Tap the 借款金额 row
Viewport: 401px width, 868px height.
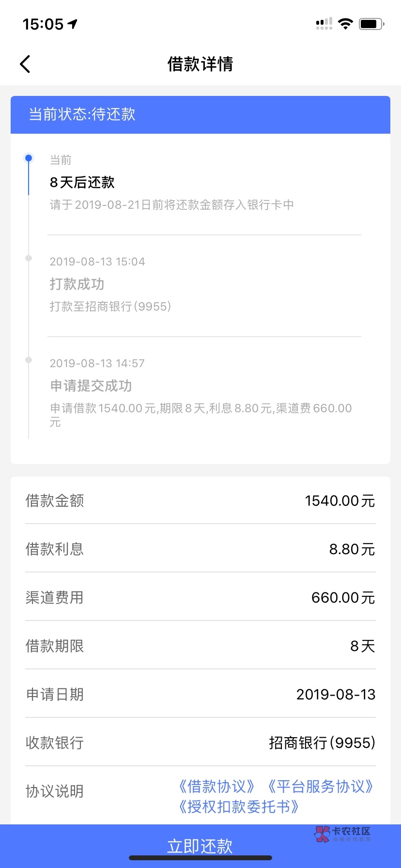(x=200, y=500)
